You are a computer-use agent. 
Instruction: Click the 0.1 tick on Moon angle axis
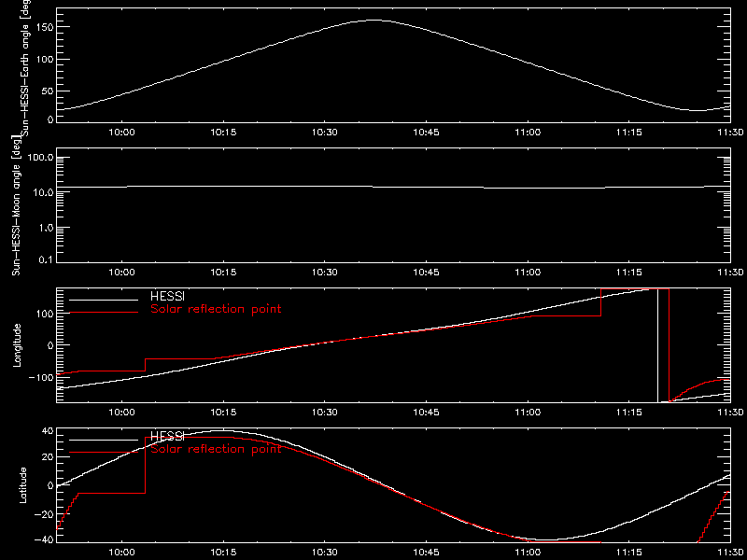(45, 262)
